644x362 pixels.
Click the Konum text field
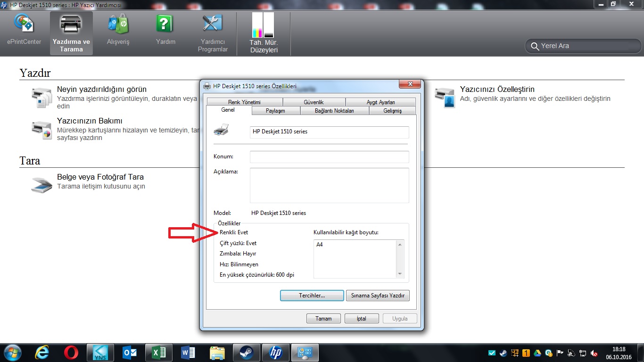pos(329,157)
